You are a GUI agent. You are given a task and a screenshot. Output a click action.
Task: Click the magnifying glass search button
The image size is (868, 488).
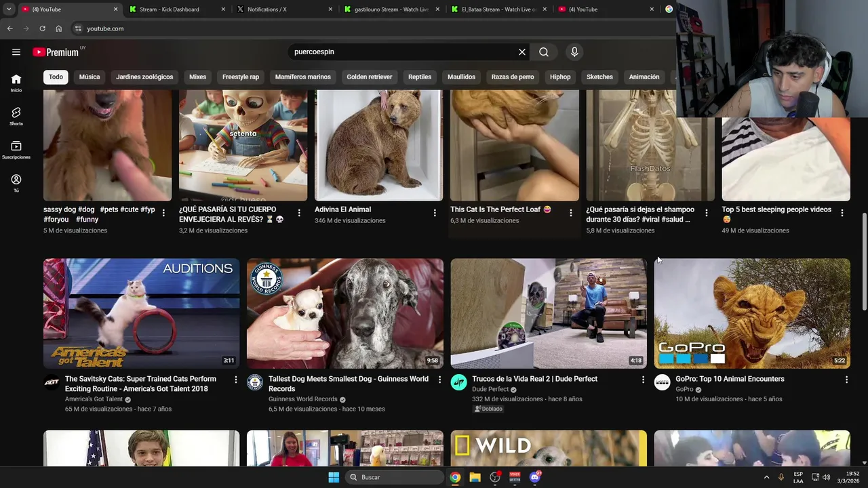pyautogui.click(x=544, y=52)
